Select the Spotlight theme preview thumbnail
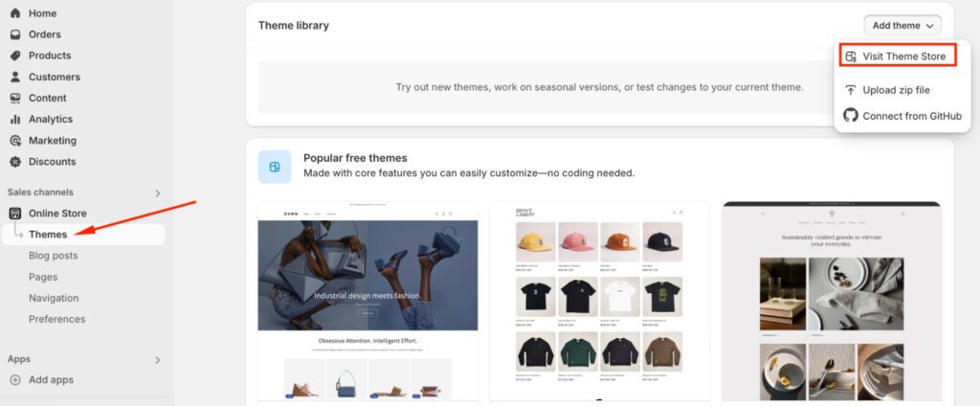980x406 pixels. click(600, 302)
